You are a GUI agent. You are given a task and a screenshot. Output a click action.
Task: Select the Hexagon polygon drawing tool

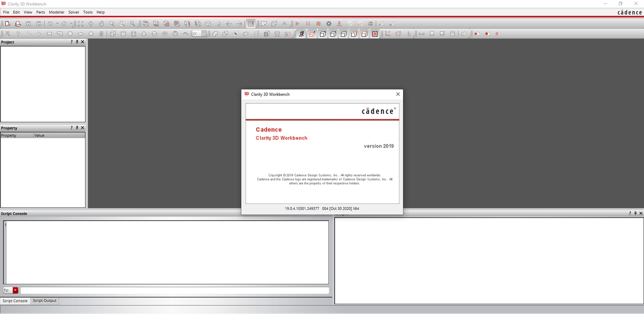(91, 34)
